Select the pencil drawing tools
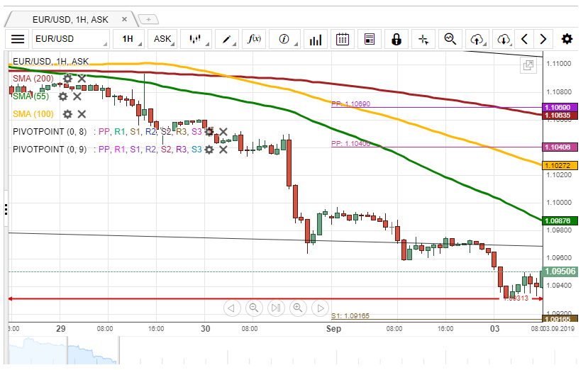The image size is (588, 370). [x=227, y=39]
